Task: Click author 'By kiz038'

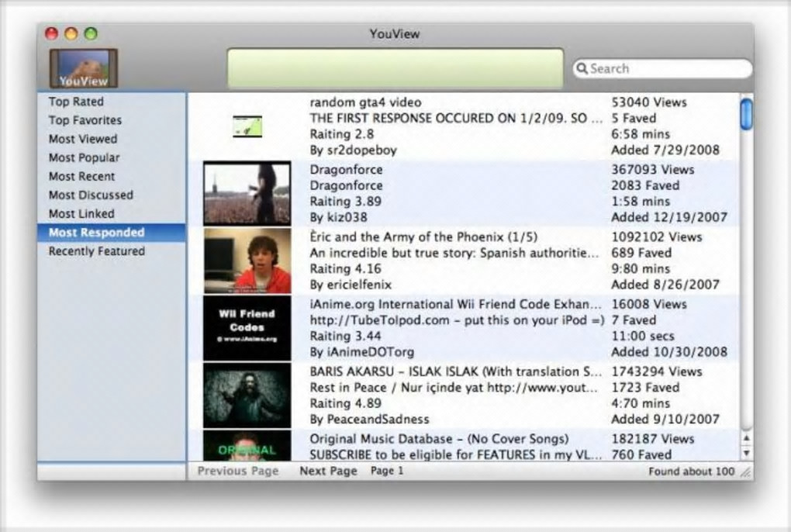Action: coord(338,218)
